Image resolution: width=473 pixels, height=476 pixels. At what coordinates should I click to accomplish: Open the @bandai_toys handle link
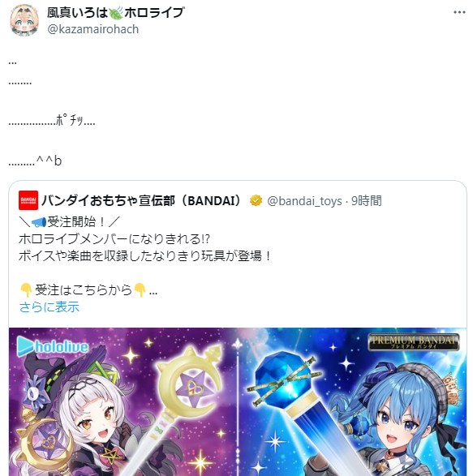pyautogui.click(x=304, y=201)
